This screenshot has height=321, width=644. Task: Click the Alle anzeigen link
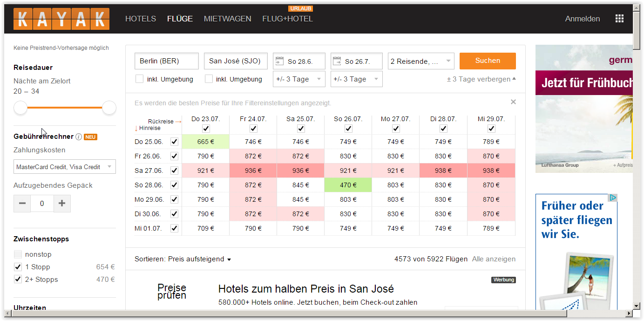[x=494, y=259]
